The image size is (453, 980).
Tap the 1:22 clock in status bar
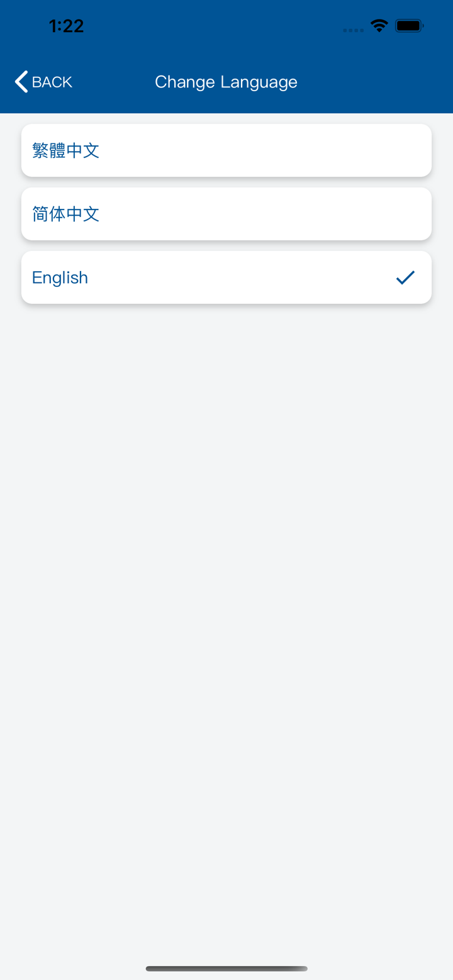[x=66, y=26]
